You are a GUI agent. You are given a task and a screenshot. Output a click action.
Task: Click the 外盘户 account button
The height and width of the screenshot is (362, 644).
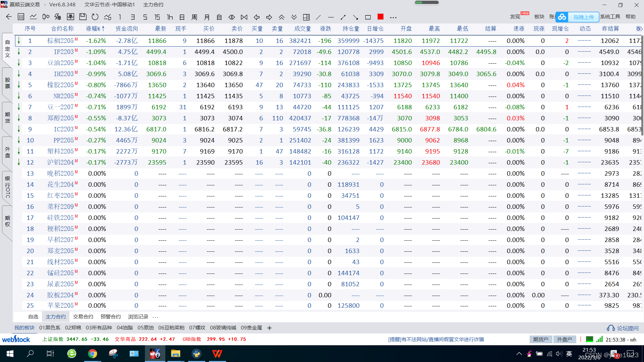[x=565, y=340]
